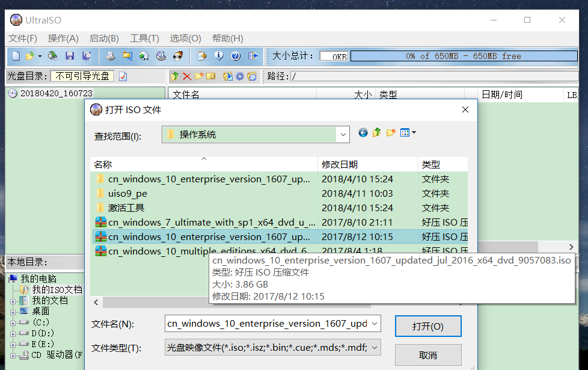This screenshot has width=588, height=370.
Task: Click right arrow of UltraISO file list scrollbar
Action: pos(571,247)
